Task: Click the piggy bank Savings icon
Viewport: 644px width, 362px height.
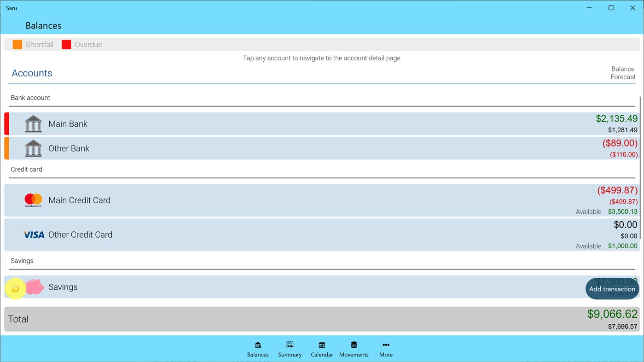Action: pyautogui.click(x=34, y=286)
